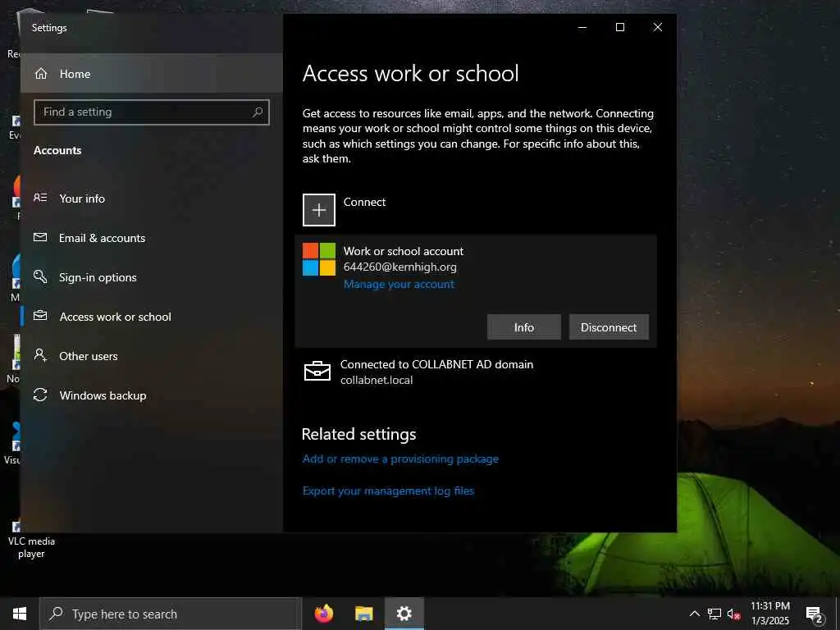This screenshot has width=840, height=630.
Task: Click the Microsoft logo of work account
Action: coord(319,259)
